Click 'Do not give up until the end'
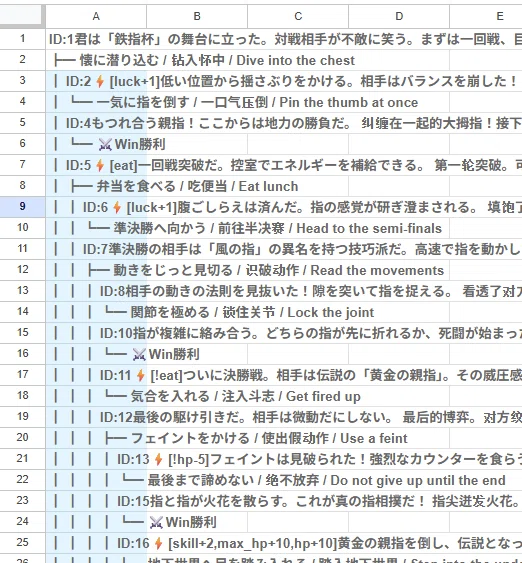Viewport: 522px width, 563px height. click(x=279, y=480)
